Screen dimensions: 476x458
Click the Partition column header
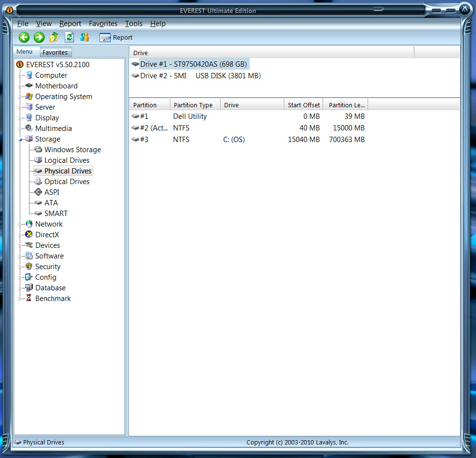150,105
